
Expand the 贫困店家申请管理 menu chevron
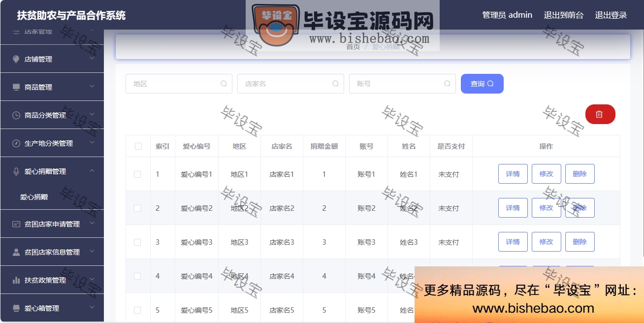[92, 224]
